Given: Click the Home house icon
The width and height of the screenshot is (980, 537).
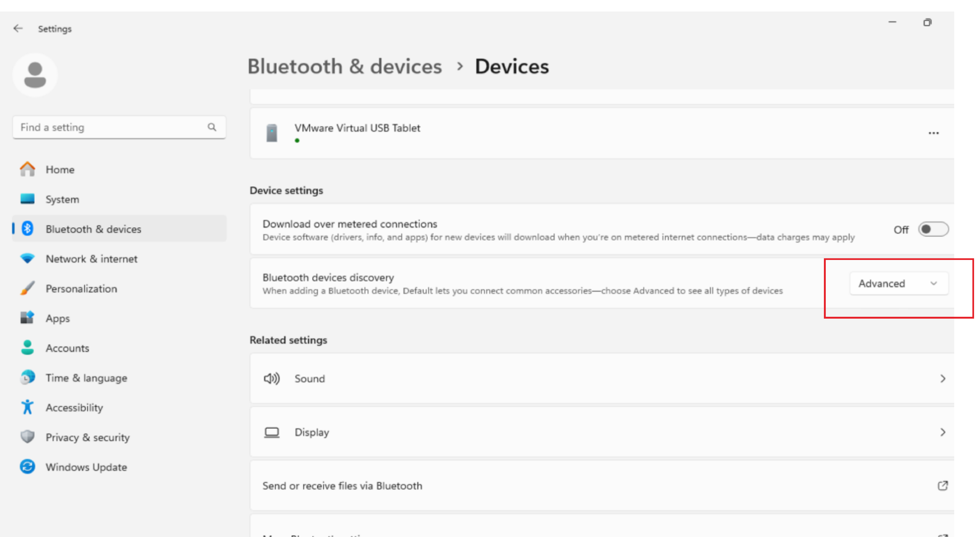Looking at the screenshot, I should coord(27,169).
